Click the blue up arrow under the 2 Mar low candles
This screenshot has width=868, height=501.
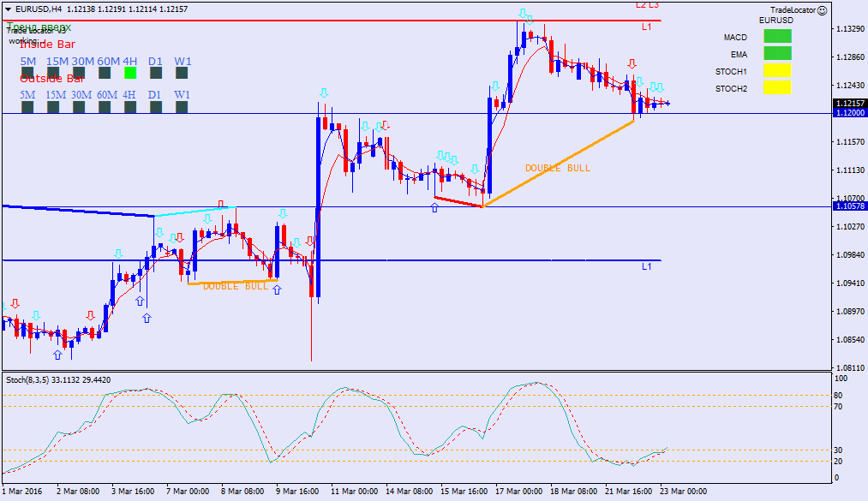pos(57,355)
